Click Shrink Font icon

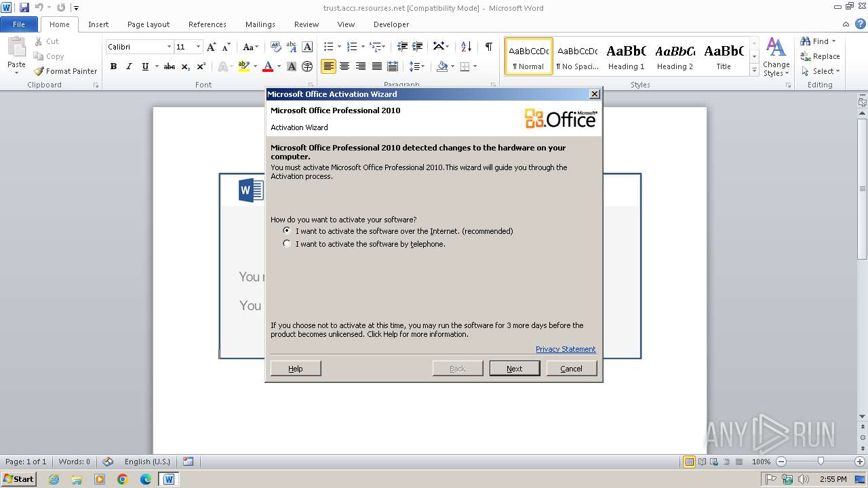click(x=227, y=47)
